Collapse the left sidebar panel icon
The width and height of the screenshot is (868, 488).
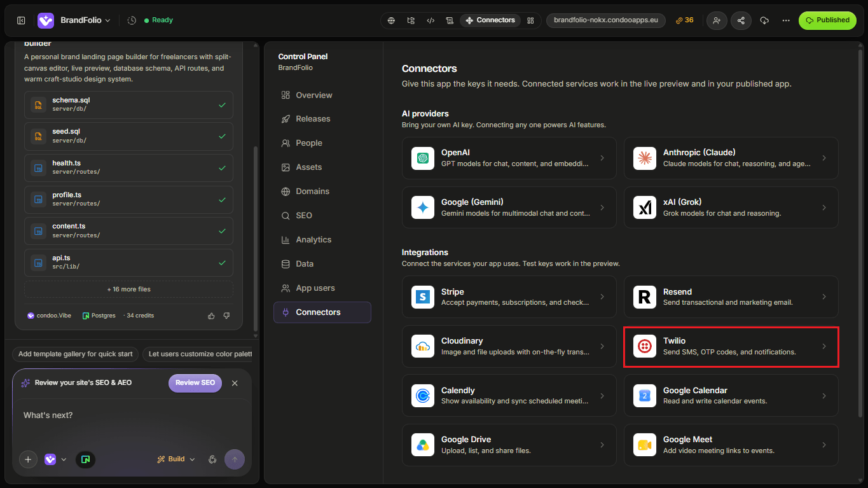click(x=21, y=20)
